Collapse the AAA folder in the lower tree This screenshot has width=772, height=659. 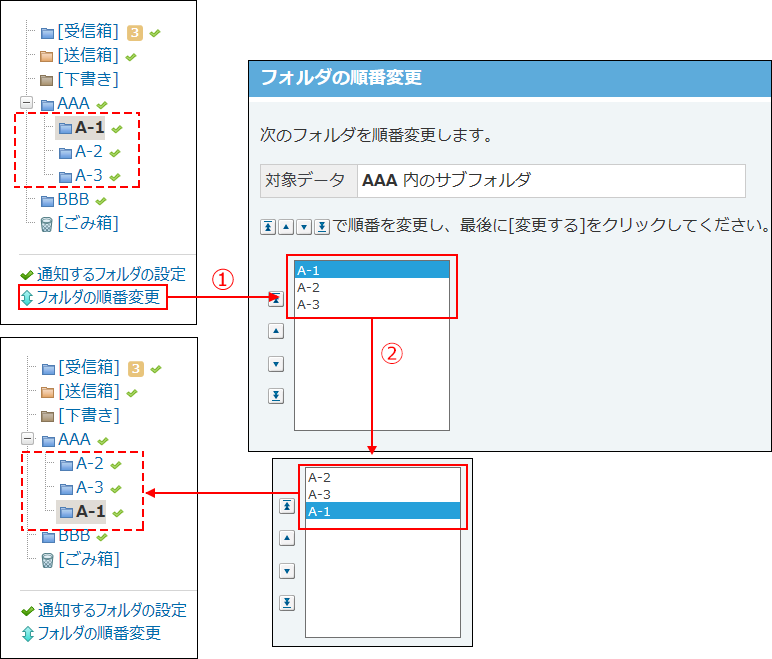28,438
